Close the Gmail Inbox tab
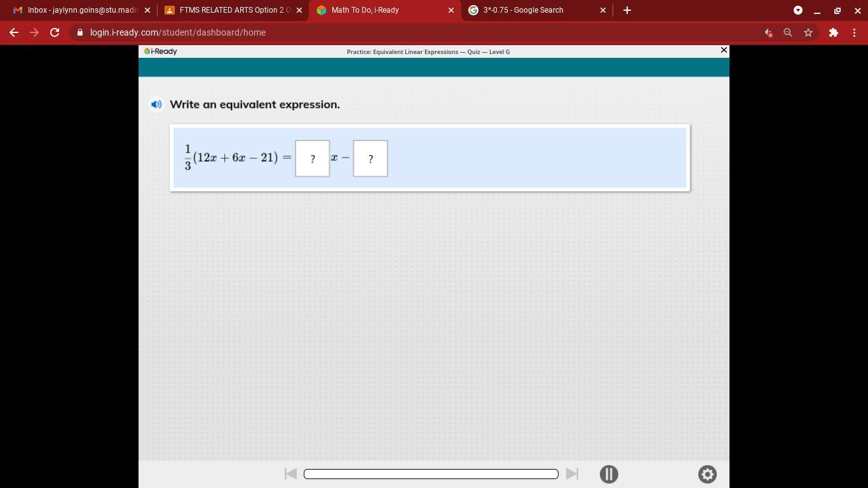 pyautogui.click(x=147, y=10)
